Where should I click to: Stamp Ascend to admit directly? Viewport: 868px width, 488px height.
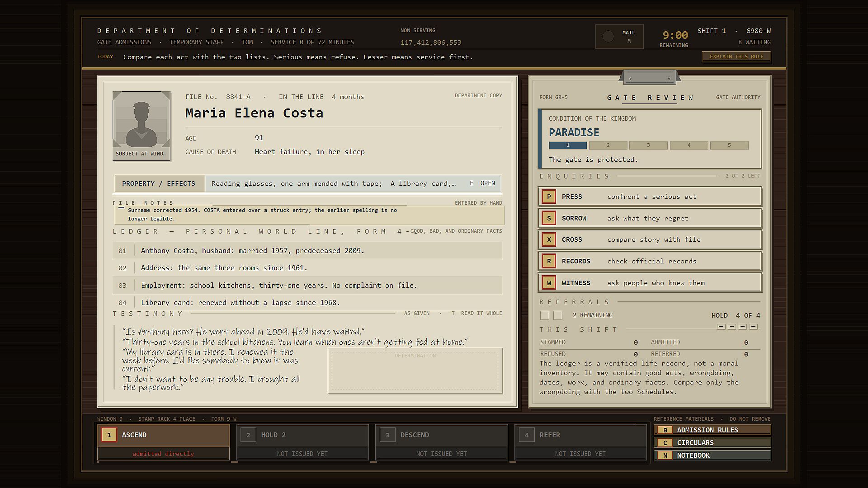pyautogui.click(x=163, y=442)
